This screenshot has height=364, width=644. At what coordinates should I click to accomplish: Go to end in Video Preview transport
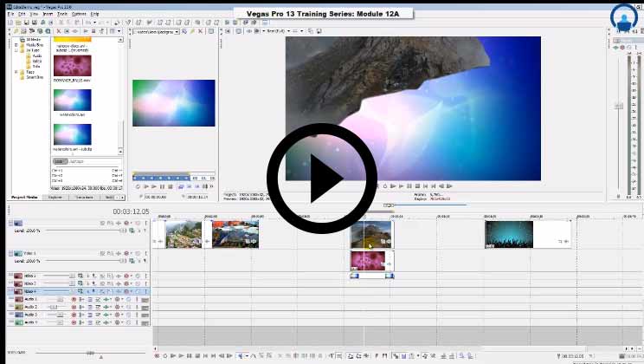tap(434, 186)
